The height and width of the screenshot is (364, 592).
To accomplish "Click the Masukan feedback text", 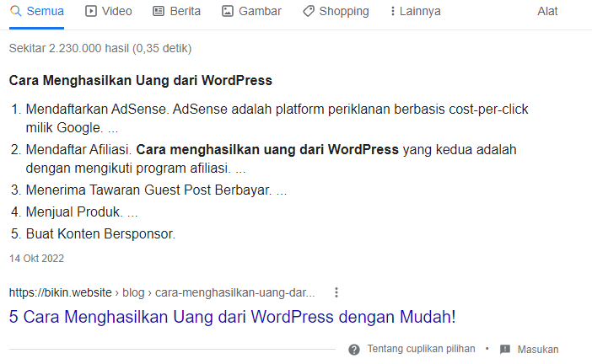I will [x=537, y=349].
